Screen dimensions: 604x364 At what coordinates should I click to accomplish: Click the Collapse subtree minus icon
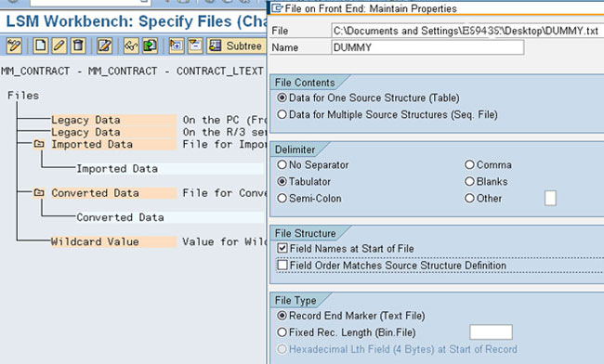click(x=195, y=45)
